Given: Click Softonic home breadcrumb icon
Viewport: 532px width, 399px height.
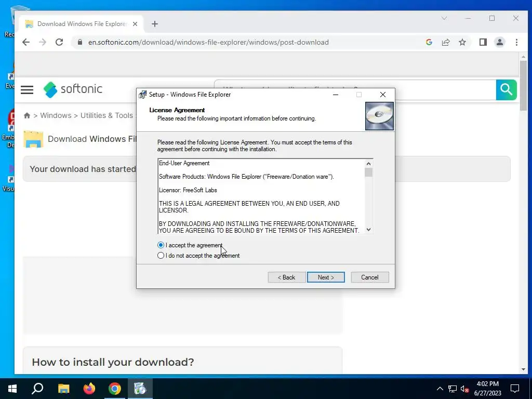Looking at the screenshot, I should [27, 115].
